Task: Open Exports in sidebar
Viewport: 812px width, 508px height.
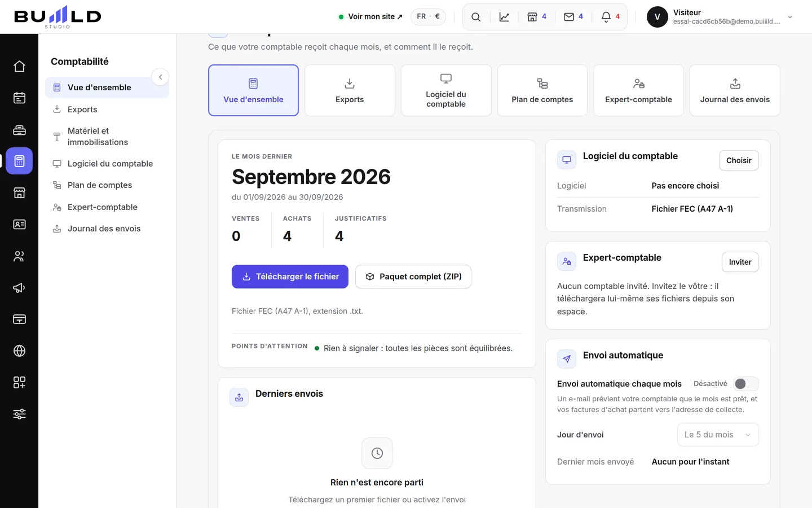Action: coord(107,110)
